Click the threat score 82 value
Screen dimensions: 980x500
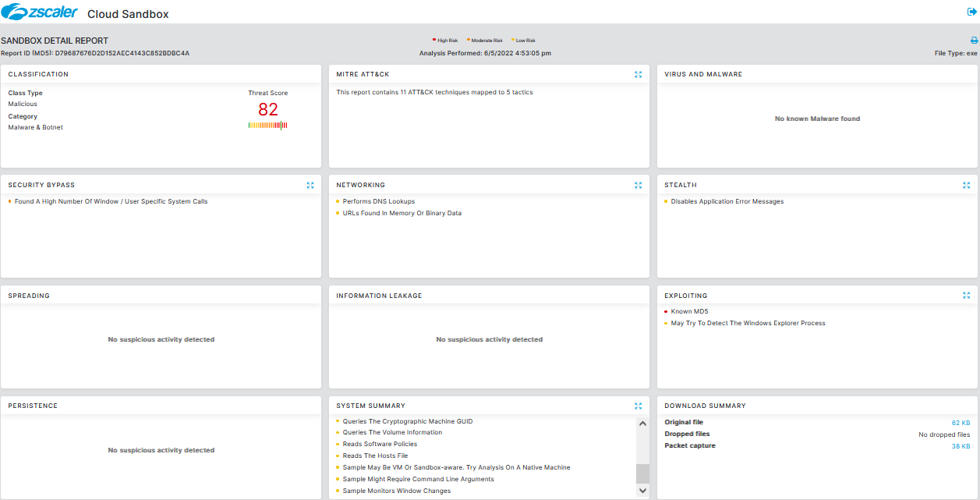(268, 109)
